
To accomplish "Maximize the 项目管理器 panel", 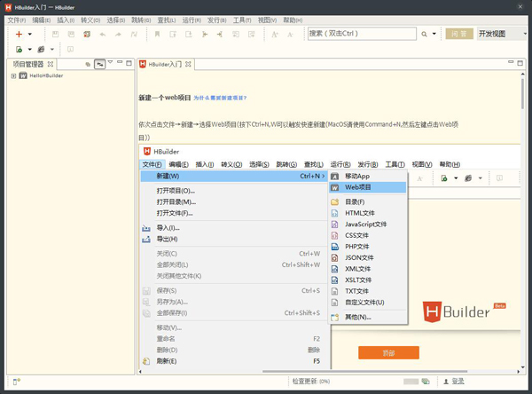I will (129, 63).
